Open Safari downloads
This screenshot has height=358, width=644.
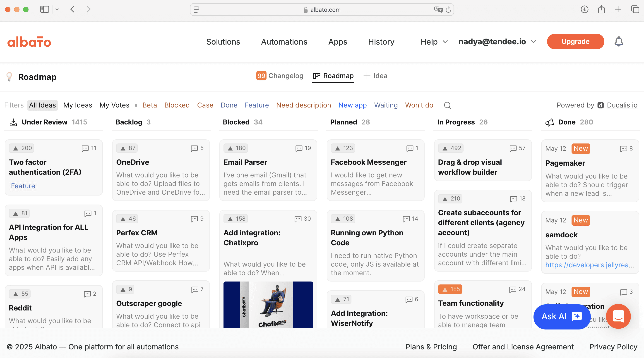[584, 10]
